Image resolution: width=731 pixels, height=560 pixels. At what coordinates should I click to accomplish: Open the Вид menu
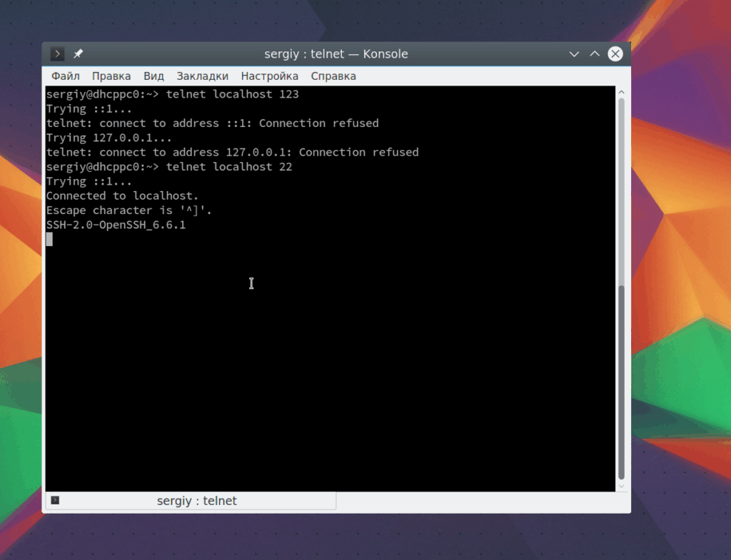[153, 76]
